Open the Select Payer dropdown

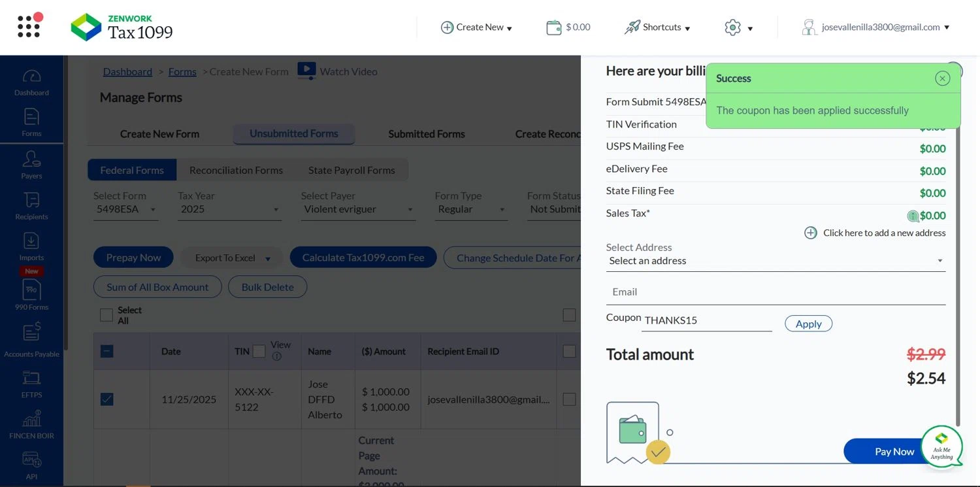pyautogui.click(x=358, y=209)
